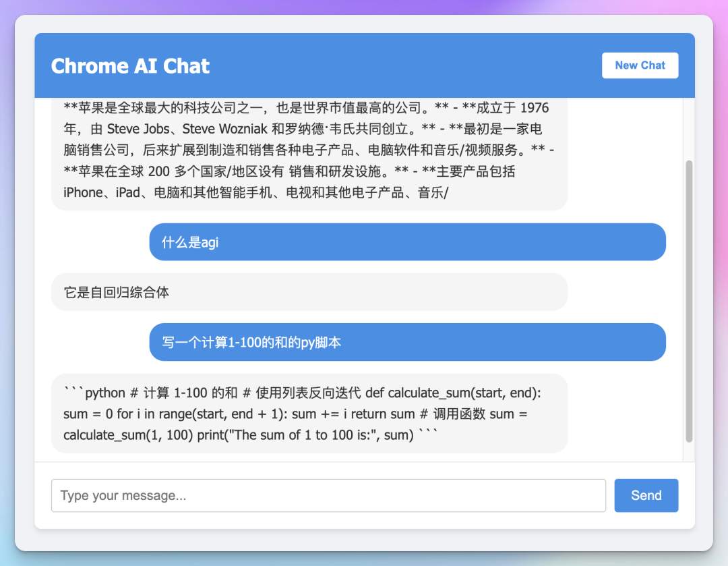Select the user message asking '什么是agi'
Screen dimensions: 728x566
407,242
